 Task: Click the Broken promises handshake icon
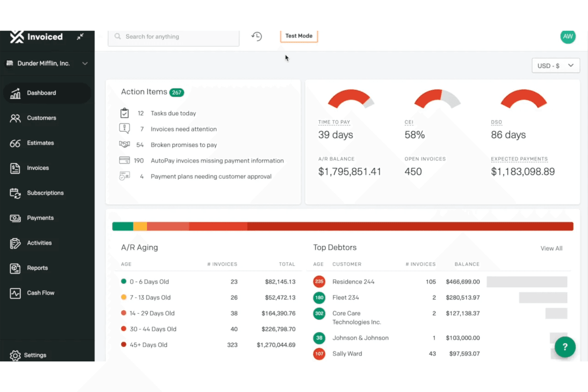(124, 145)
